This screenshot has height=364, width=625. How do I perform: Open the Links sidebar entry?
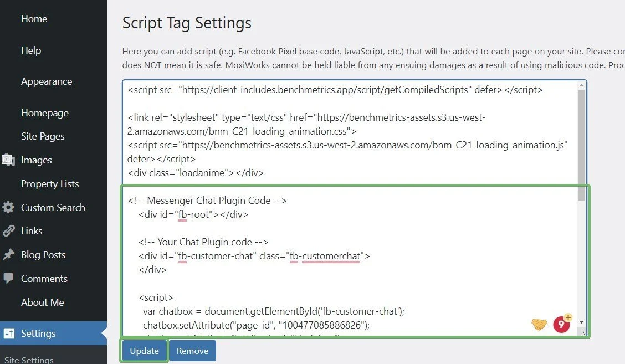tap(32, 231)
